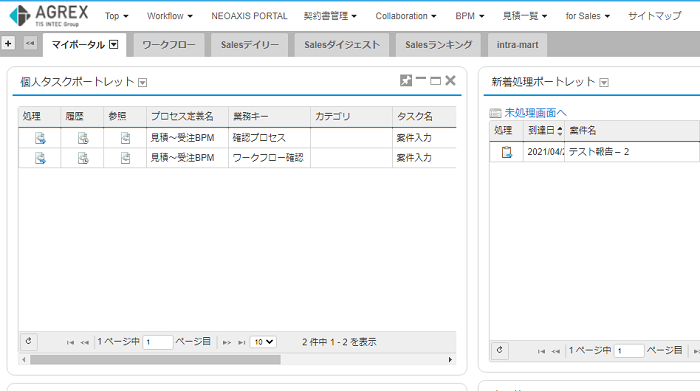Click the 業務キー column header
The image size is (700, 391).
click(x=269, y=116)
